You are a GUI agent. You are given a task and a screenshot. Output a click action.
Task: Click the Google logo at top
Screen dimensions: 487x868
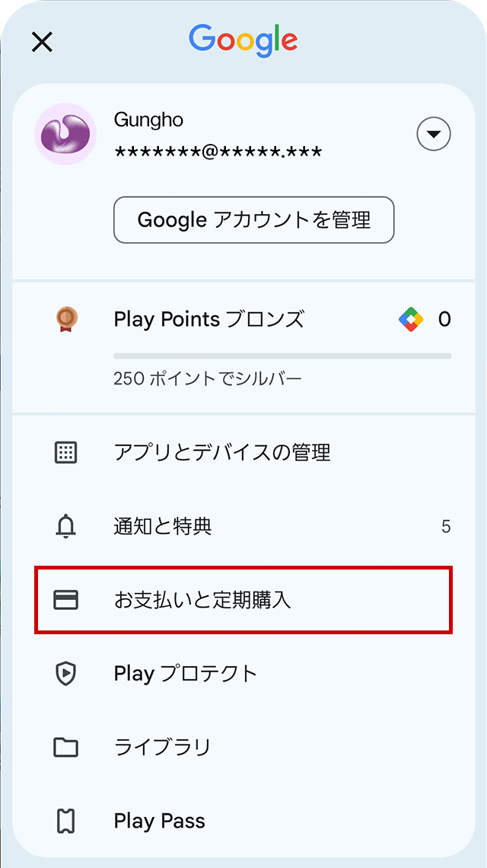[243, 40]
